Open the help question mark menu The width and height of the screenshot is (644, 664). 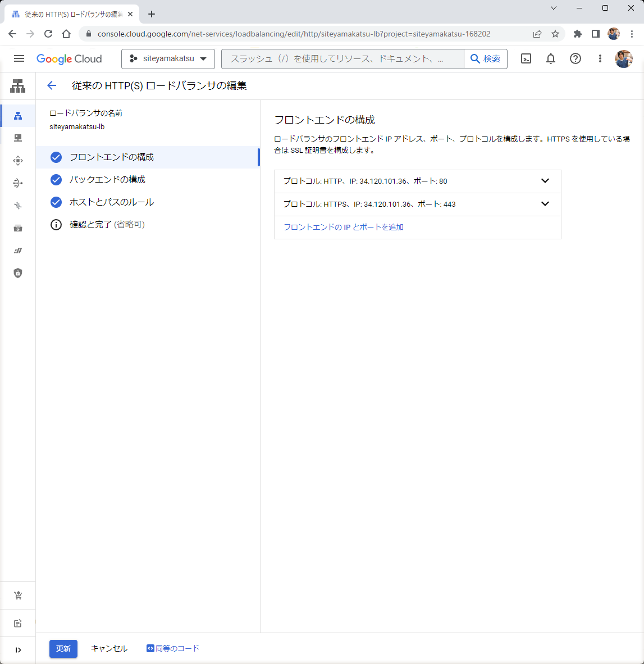pyautogui.click(x=576, y=58)
